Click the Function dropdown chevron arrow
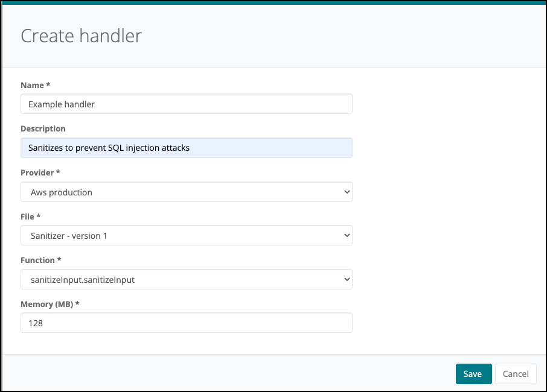547x392 pixels. tap(346, 279)
